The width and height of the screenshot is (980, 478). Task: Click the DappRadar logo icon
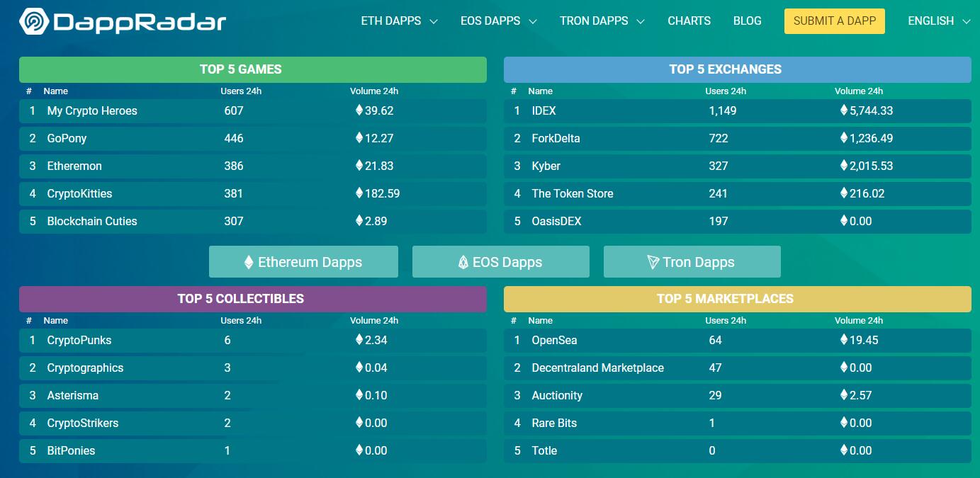coord(34,21)
